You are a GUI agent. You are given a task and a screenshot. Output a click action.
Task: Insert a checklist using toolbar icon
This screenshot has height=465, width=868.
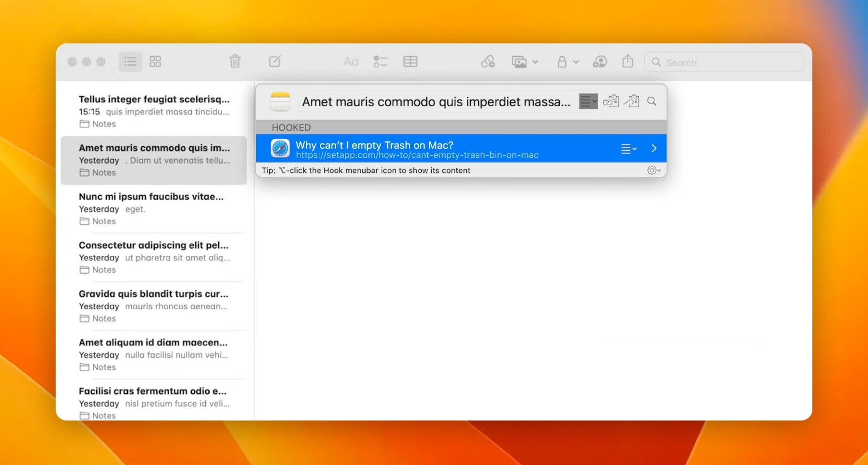coord(381,62)
